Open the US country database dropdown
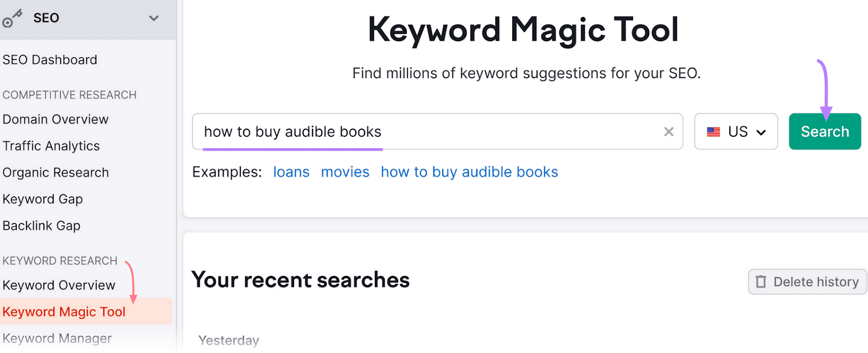 coord(736,131)
